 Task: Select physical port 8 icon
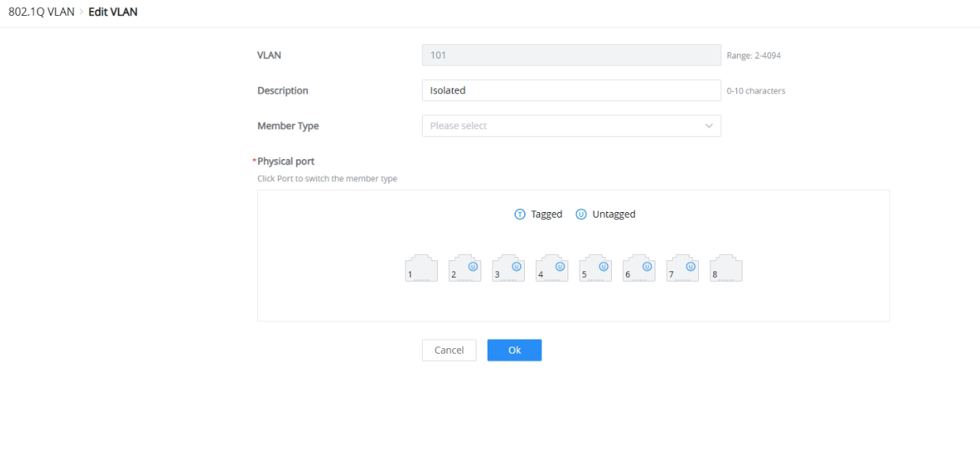[x=726, y=268]
